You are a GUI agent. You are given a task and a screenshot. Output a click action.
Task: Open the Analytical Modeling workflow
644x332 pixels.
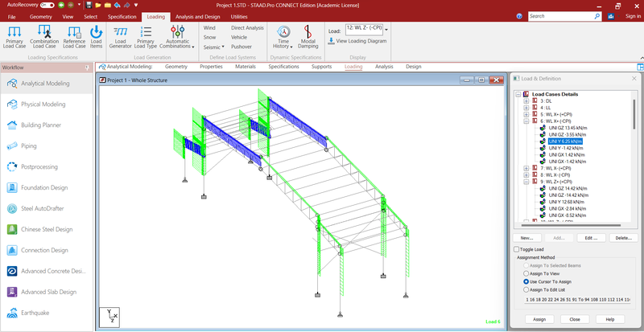[47, 84]
